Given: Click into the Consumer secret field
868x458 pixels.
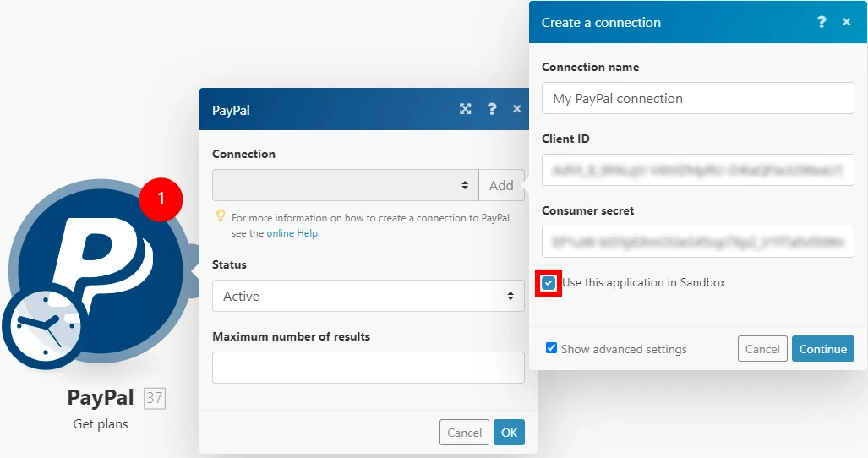Looking at the screenshot, I should point(697,242).
